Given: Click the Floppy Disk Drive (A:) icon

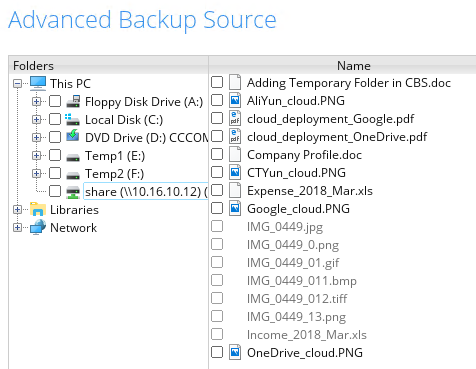Looking at the screenshot, I should [x=73, y=101].
